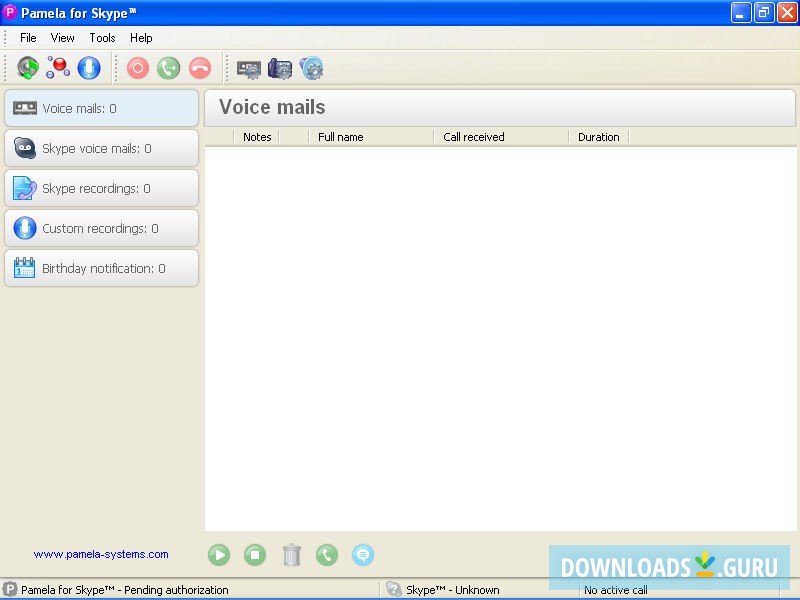Image resolution: width=800 pixels, height=600 pixels.
Task: Open the View menu
Action: click(62, 38)
